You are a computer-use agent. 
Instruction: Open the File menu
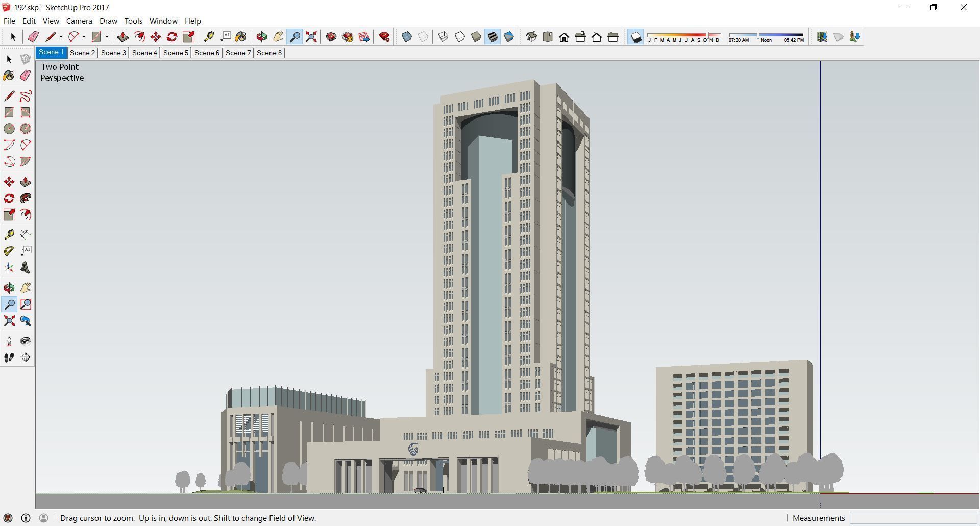pos(9,21)
